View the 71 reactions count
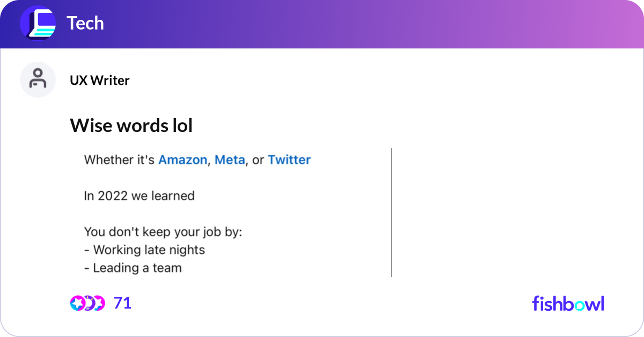The height and width of the screenshot is (337, 644). [x=122, y=303]
